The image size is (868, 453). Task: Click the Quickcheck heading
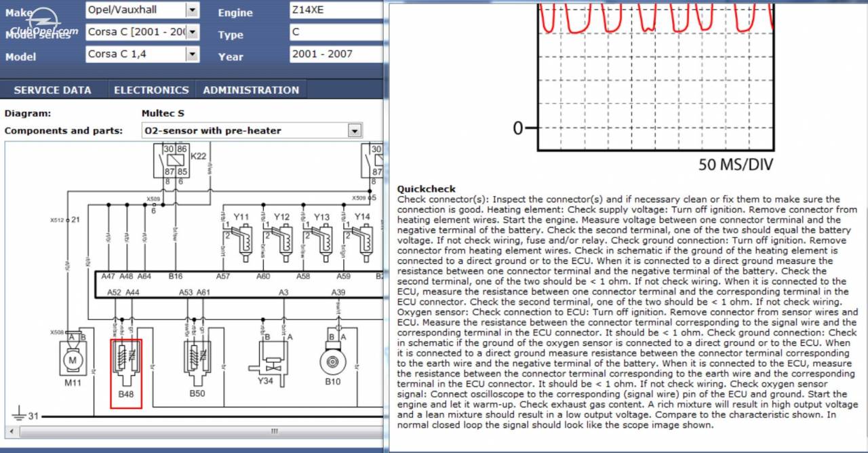tap(427, 189)
